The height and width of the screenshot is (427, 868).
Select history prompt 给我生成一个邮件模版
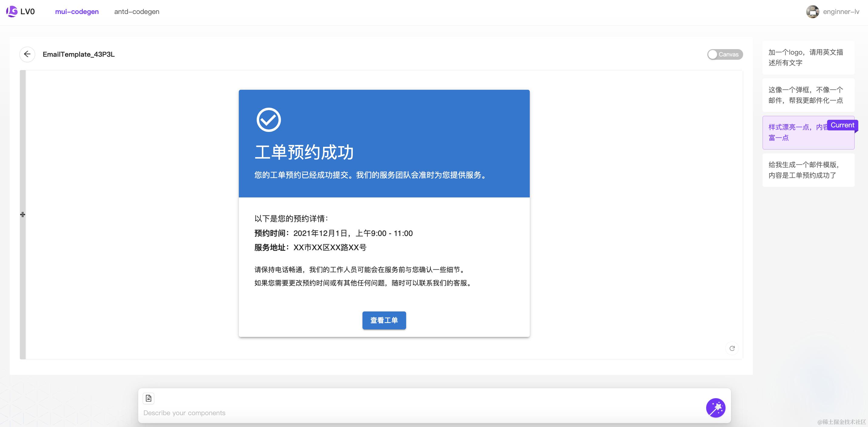point(808,170)
